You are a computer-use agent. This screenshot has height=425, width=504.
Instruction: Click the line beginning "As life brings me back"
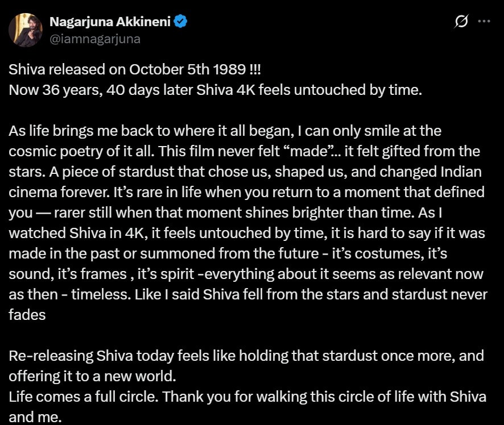coord(225,131)
